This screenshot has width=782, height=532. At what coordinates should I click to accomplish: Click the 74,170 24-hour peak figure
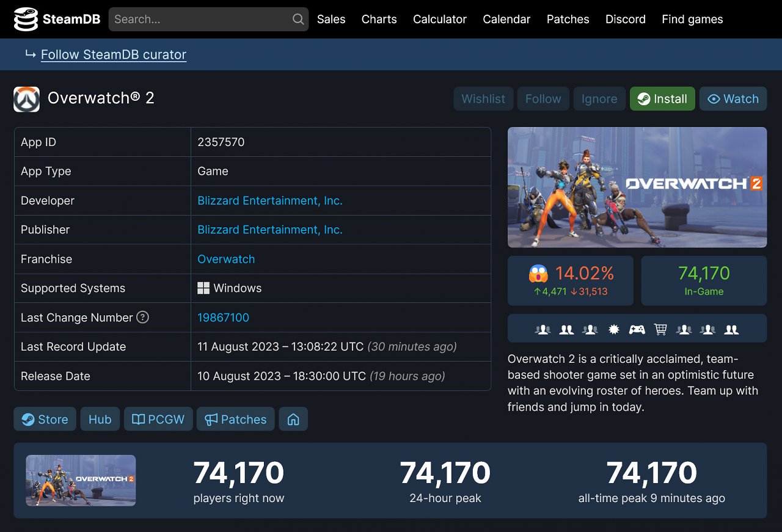coord(445,473)
